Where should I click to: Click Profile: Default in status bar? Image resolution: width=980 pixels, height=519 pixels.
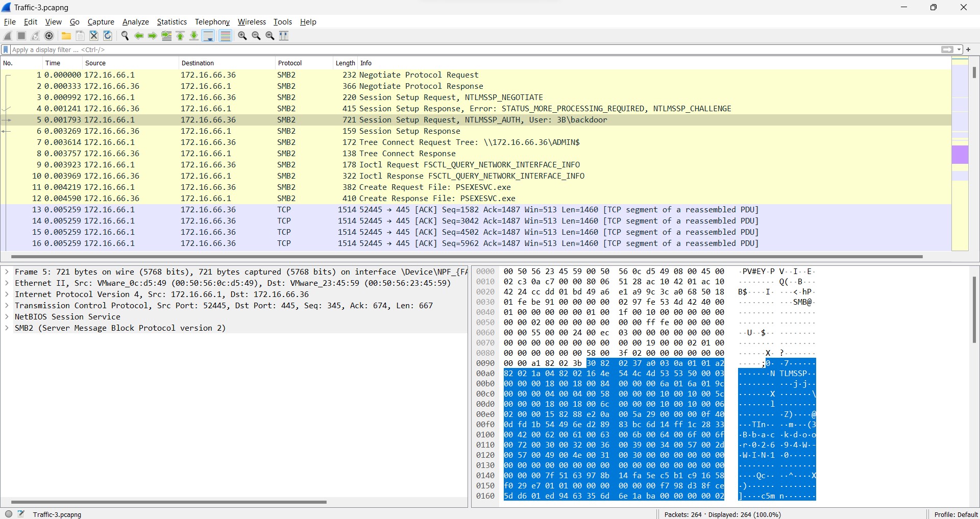point(955,514)
